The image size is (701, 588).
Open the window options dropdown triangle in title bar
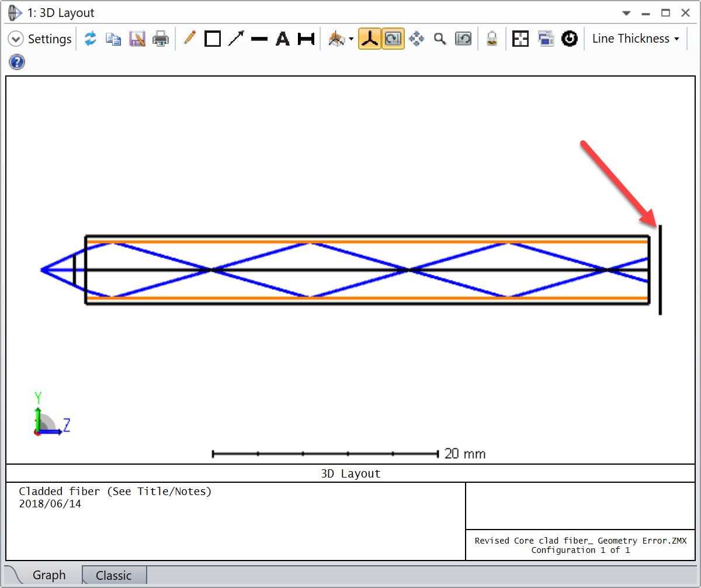click(x=626, y=13)
